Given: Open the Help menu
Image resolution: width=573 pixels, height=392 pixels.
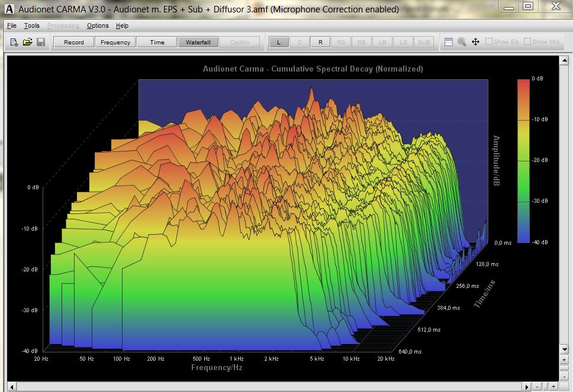Looking at the screenshot, I should [122, 26].
